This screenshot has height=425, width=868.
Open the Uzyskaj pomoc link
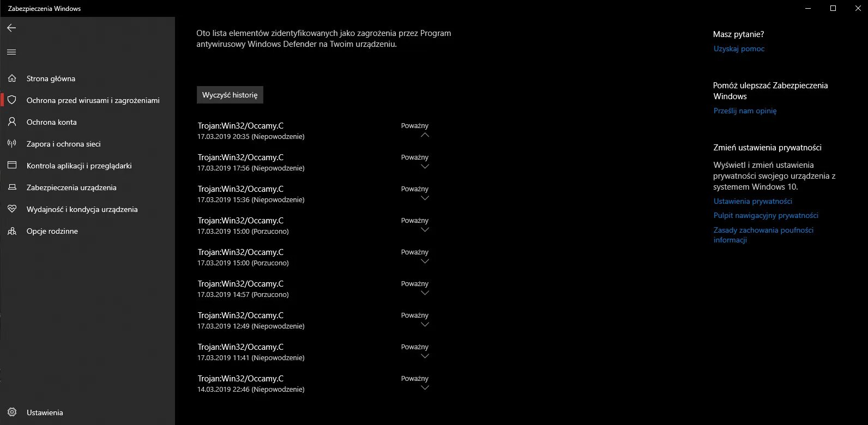[739, 48]
